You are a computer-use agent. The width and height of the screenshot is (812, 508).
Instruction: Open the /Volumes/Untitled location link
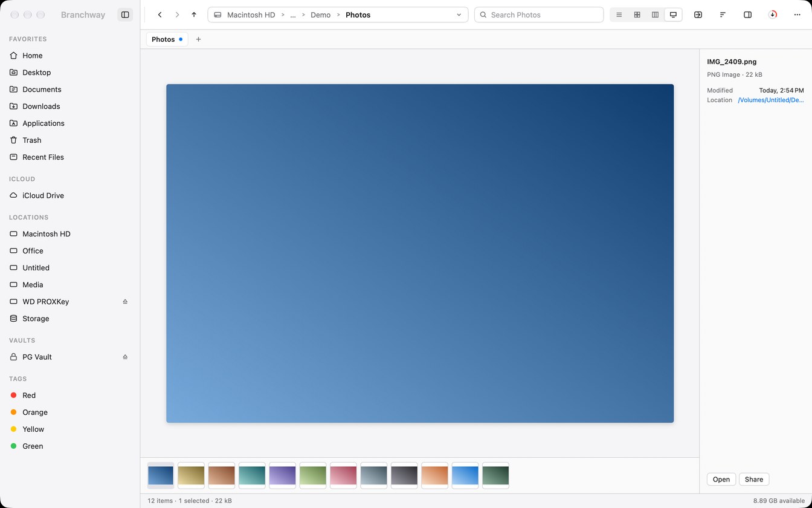(x=771, y=100)
